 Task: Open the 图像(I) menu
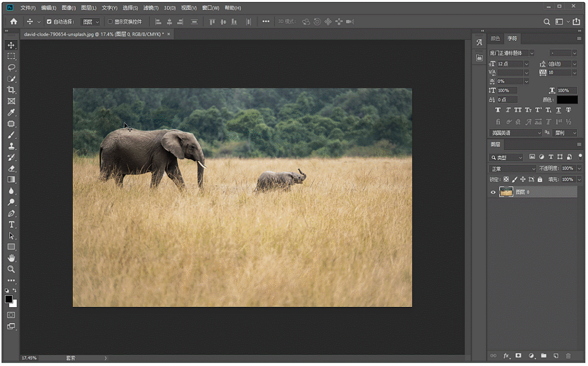pos(69,8)
